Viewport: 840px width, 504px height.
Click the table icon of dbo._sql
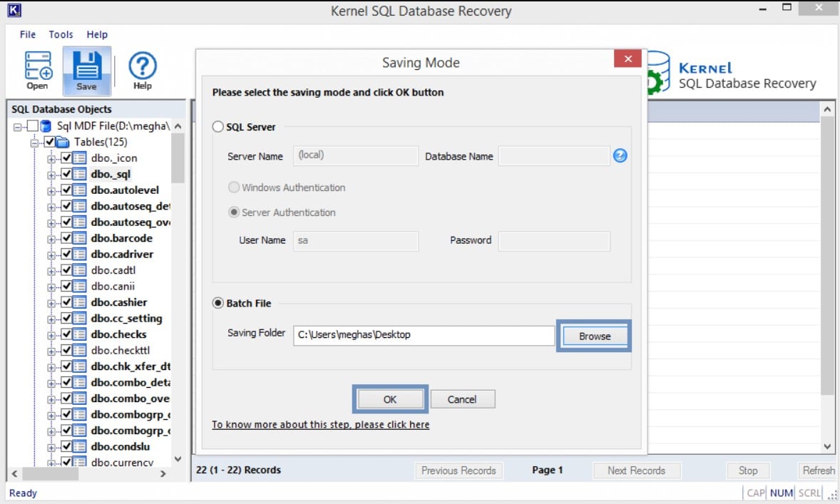pos(79,174)
